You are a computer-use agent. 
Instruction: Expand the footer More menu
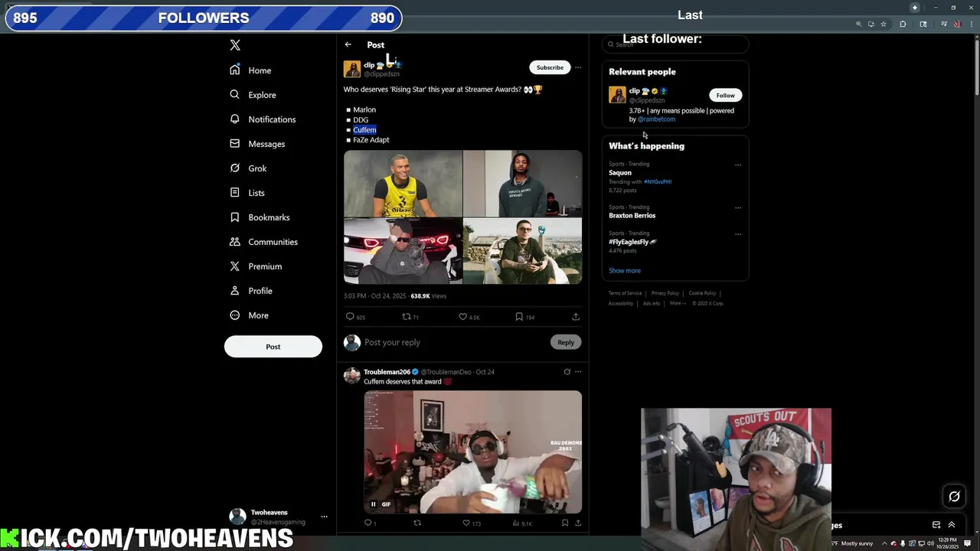(x=678, y=303)
